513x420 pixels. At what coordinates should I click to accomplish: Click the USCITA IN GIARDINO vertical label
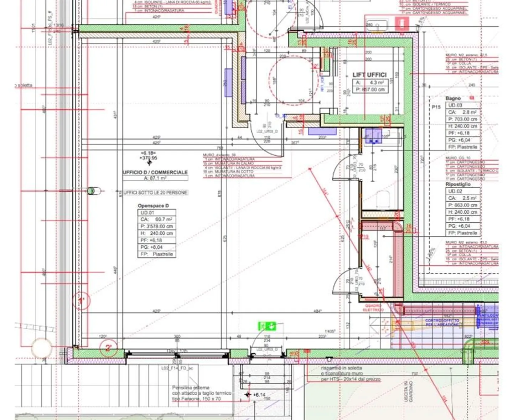point(408,392)
